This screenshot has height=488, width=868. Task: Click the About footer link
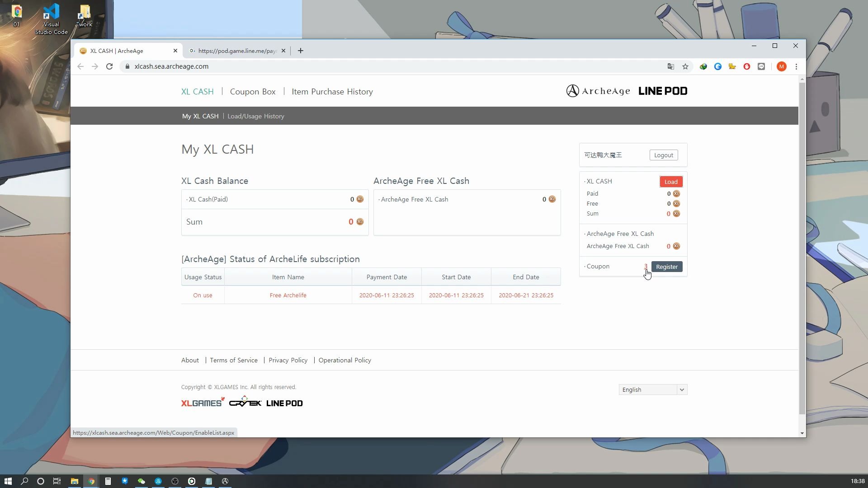(189, 359)
